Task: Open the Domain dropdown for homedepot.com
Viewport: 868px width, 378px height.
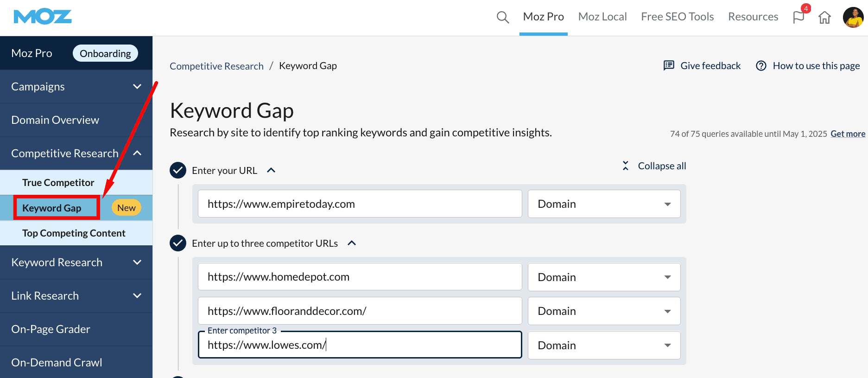Action: 604,277
